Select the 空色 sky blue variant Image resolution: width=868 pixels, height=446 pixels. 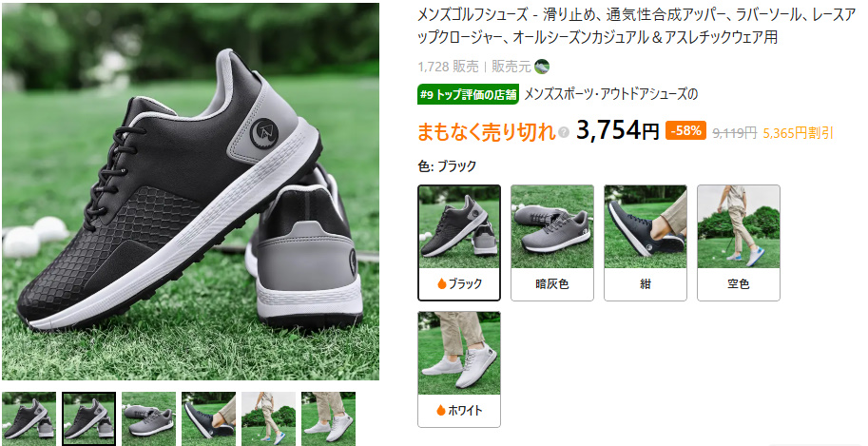coord(739,242)
